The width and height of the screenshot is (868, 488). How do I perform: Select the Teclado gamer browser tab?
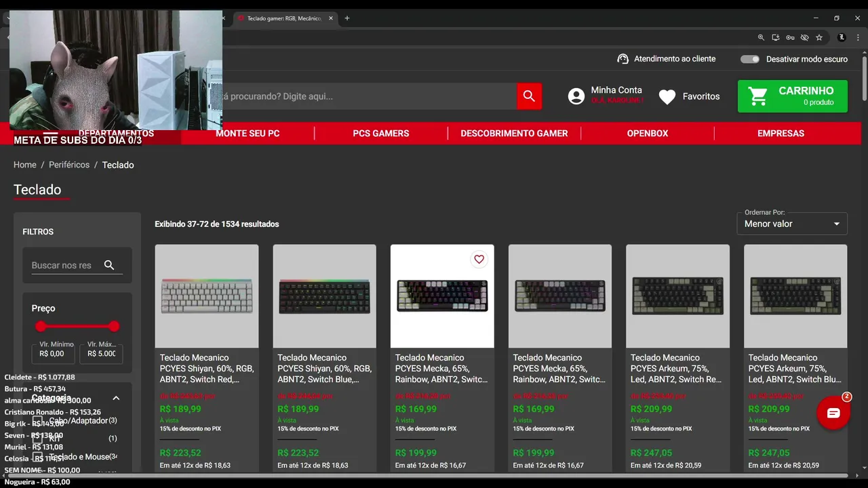point(283,18)
